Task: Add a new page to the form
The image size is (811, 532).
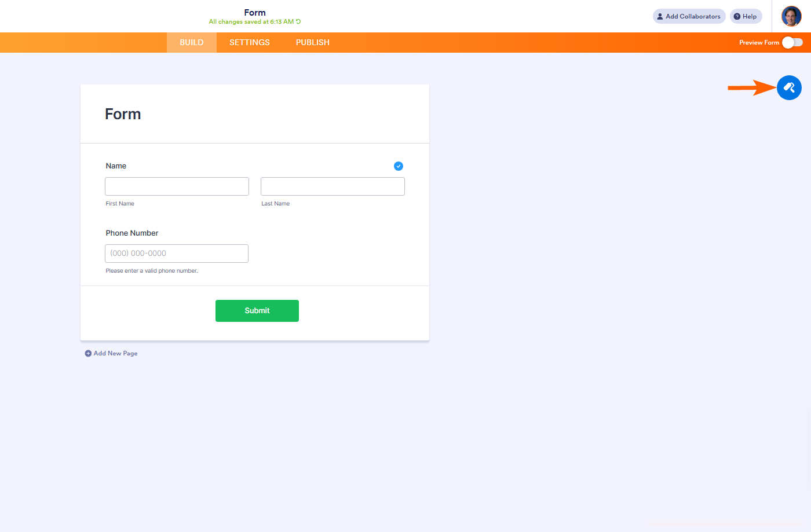Action: click(111, 353)
